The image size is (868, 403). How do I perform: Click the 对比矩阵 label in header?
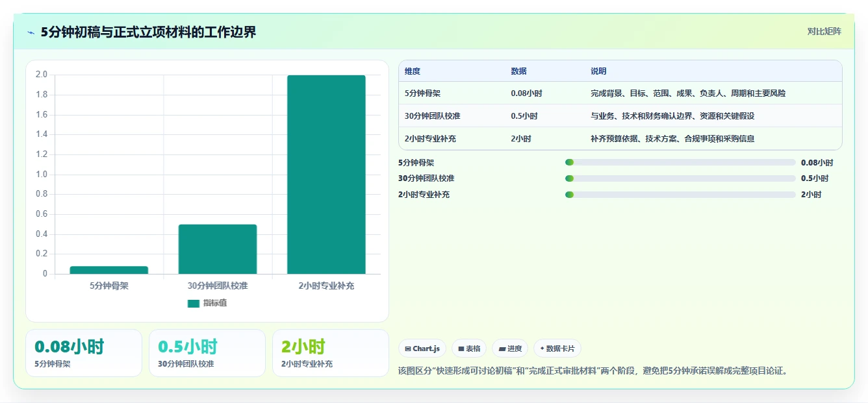(x=824, y=31)
